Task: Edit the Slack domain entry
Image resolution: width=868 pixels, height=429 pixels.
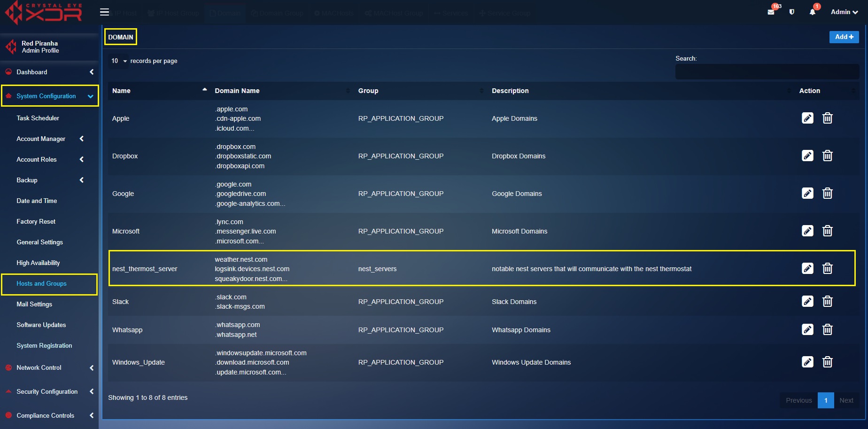Action: 807,301
